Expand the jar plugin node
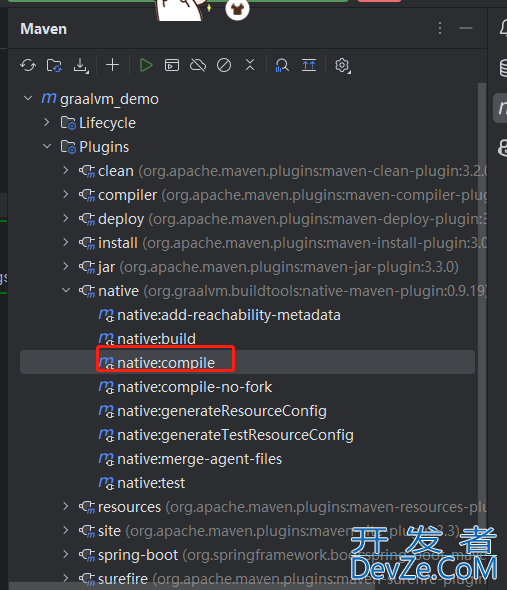The height and width of the screenshot is (590, 507). 66,266
